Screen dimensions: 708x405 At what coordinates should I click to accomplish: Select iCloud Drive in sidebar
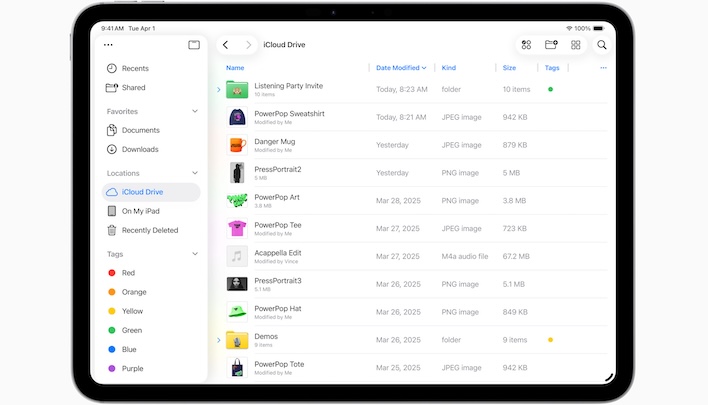142,192
